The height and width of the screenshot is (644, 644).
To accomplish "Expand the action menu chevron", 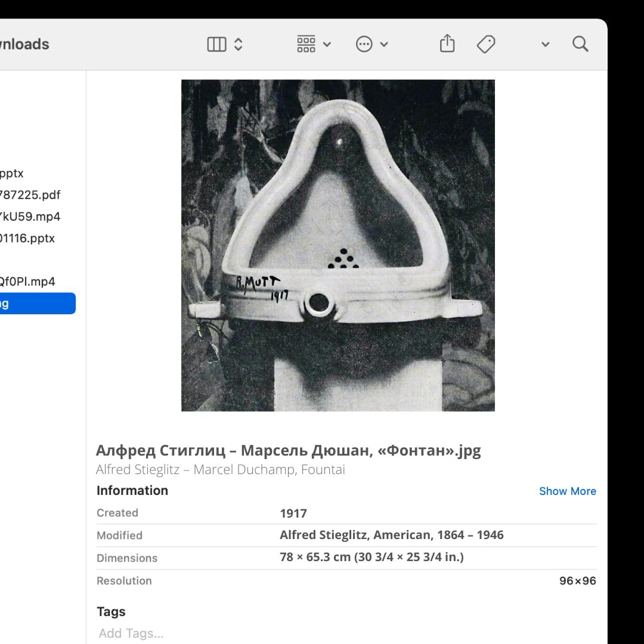I will click(384, 44).
